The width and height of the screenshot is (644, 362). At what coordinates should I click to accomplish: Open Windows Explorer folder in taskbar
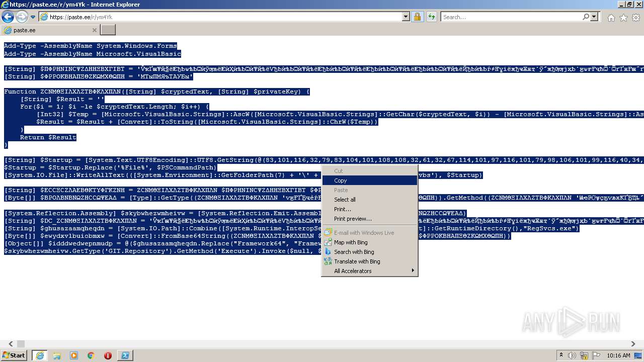(x=57, y=355)
